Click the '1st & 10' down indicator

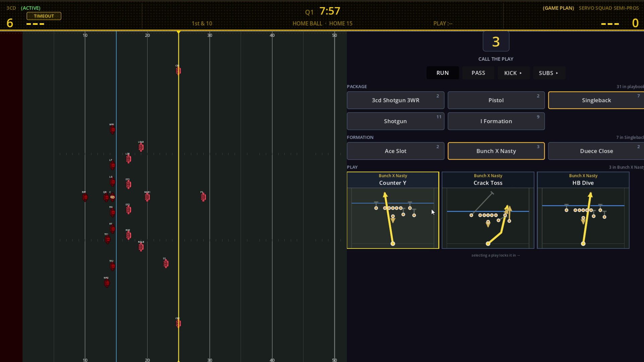(x=202, y=23)
